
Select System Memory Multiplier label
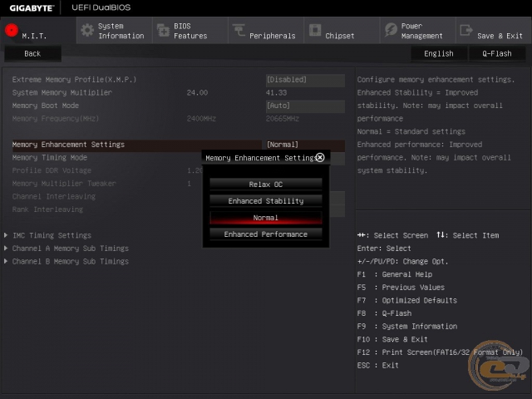coord(62,92)
